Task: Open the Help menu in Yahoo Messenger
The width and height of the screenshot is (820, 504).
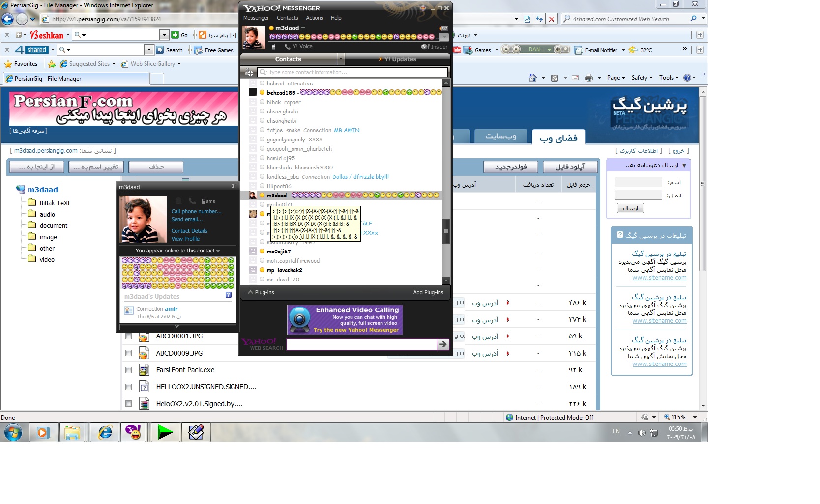Action: [336, 18]
